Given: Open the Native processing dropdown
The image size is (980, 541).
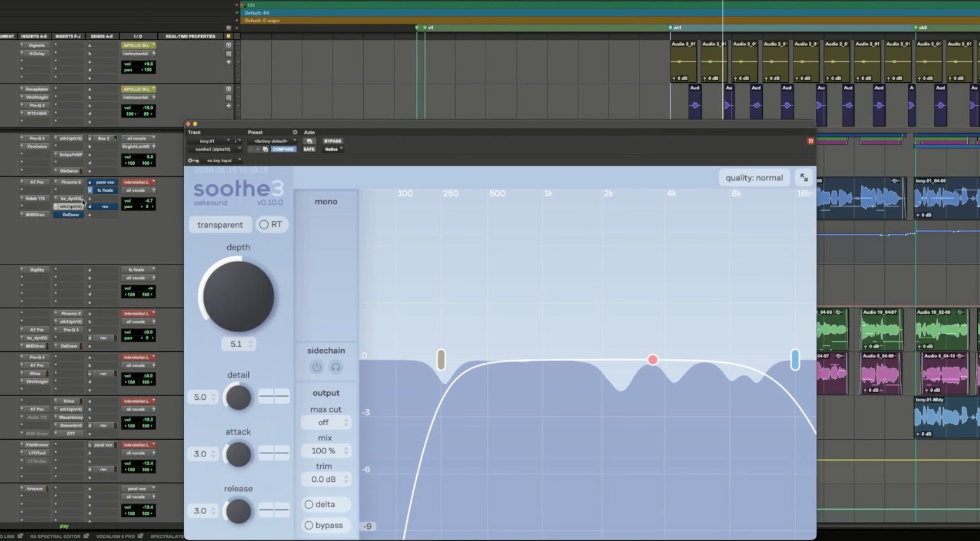Looking at the screenshot, I should click(333, 149).
